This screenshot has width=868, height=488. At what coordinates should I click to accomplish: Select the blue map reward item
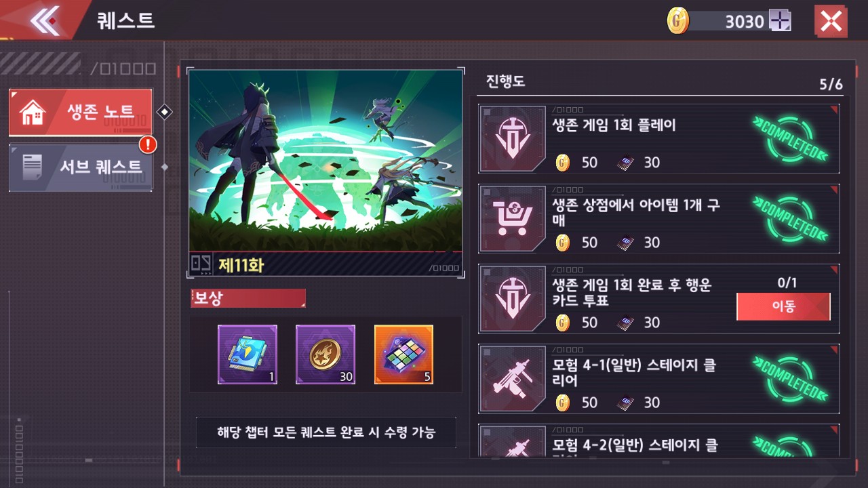(248, 354)
